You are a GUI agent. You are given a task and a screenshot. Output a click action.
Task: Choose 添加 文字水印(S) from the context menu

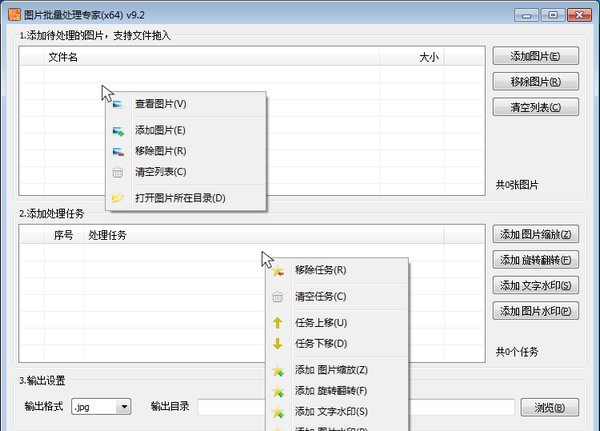(x=337, y=411)
